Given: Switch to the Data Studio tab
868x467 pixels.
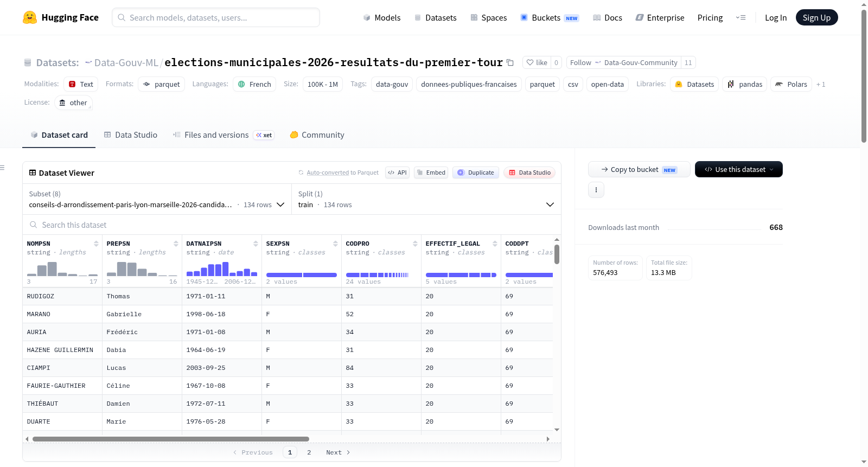Looking at the screenshot, I should coord(131,135).
